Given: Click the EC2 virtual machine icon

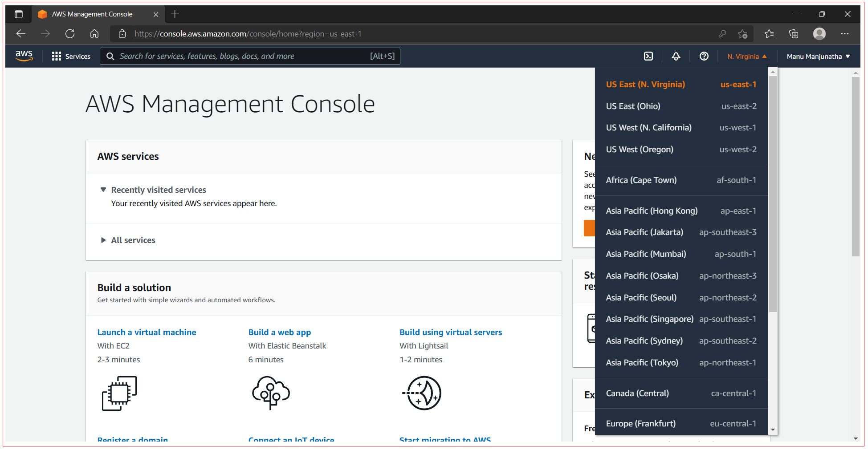Looking at the screenshot, I should click(119, 393).
